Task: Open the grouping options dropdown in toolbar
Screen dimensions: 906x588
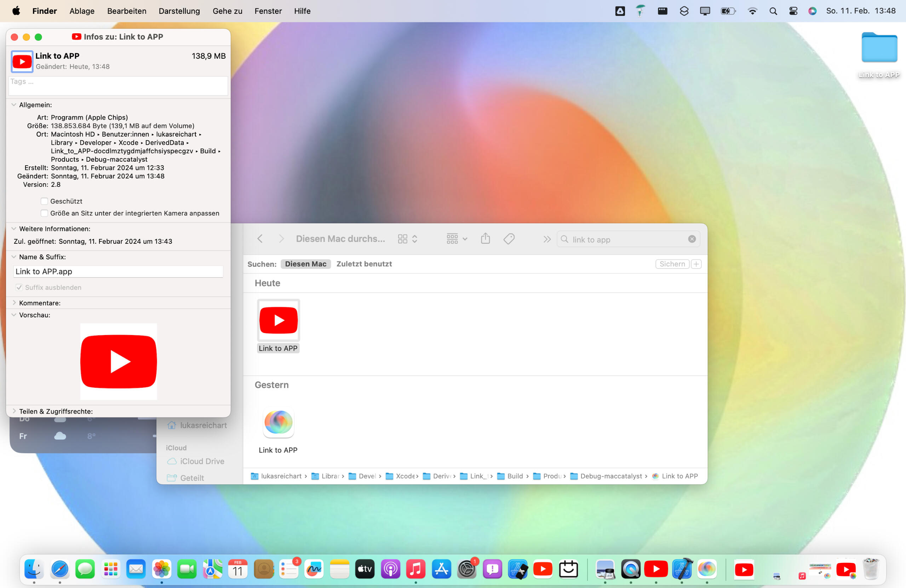Action: [457, 238]
